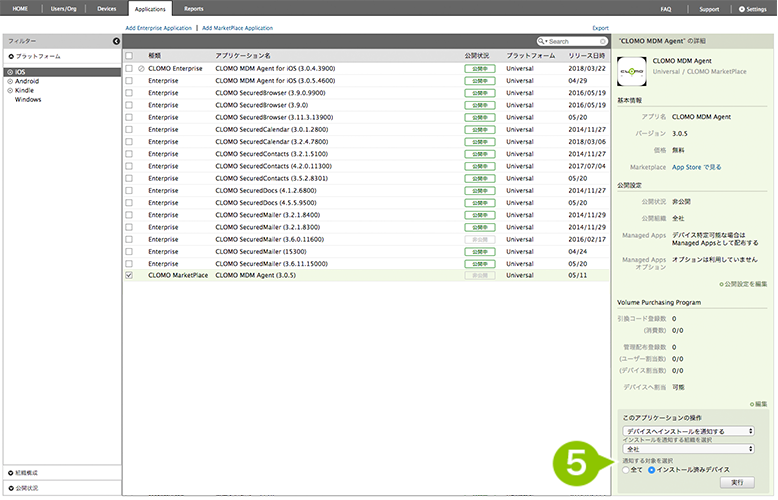Check the CLOMO SecuredBrowser (3.9.0.9900) row
Image resolution: width=778 pixels, height=500 pixels.
129,93
